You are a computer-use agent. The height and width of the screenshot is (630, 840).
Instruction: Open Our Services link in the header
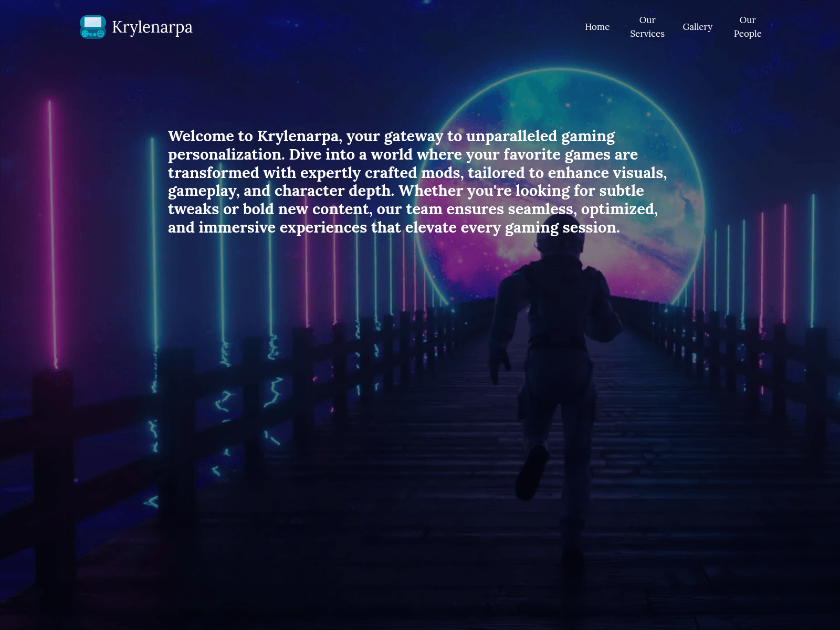tap(647, 27)
